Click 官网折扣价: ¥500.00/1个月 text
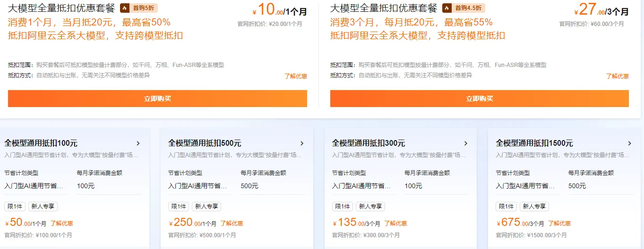Viewport: 644px width, 249px height. pyautogui.click(x=202, y=235)
